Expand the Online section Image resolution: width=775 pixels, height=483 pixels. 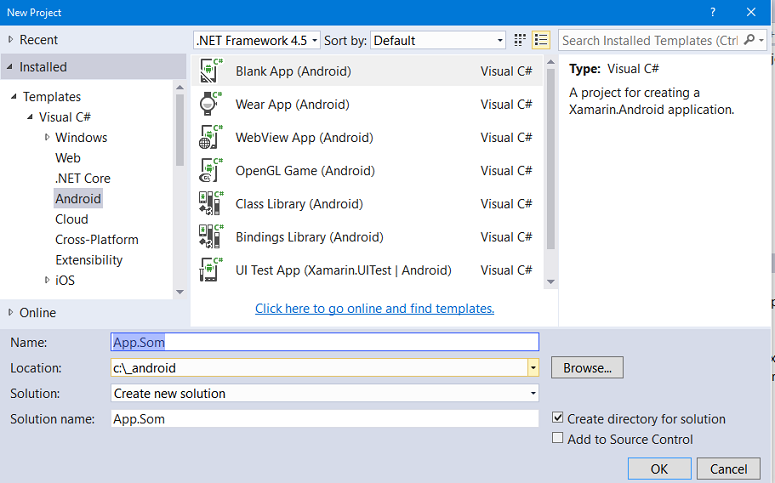point(10,312)
